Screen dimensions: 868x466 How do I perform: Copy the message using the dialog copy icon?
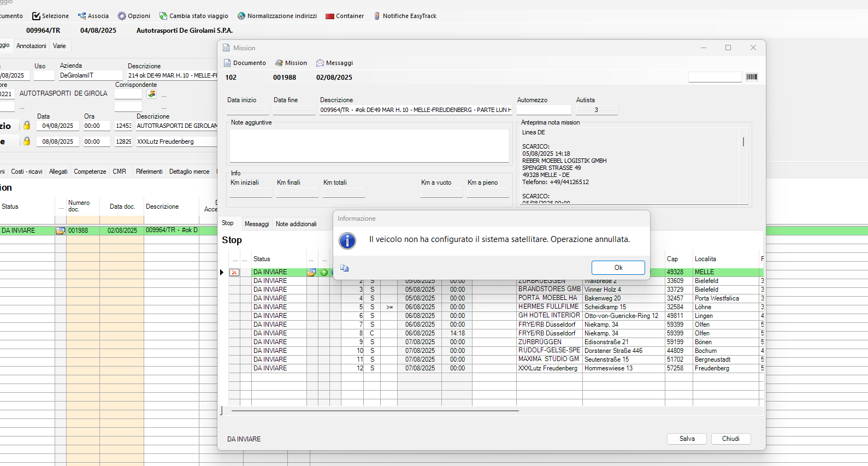click(x=345, y=268)
